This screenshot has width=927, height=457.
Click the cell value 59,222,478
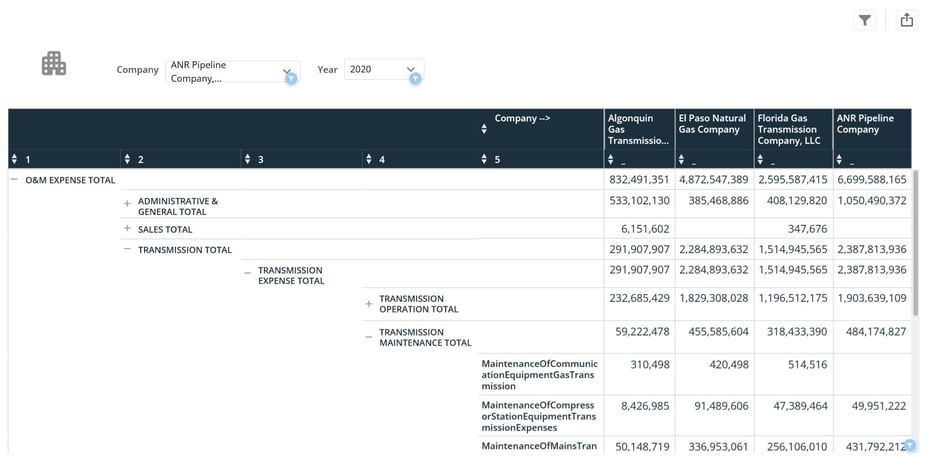(x=643, y=332)
